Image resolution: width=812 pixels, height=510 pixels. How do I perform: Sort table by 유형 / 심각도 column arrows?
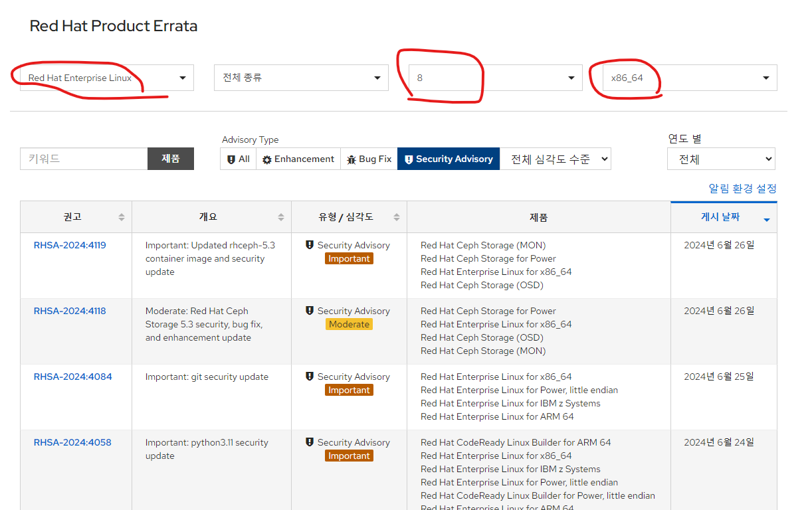[397, 217]
